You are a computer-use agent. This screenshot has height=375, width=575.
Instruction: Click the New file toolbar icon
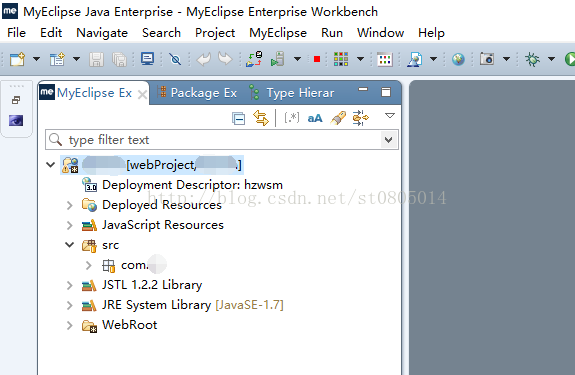(x=17, y=59)
